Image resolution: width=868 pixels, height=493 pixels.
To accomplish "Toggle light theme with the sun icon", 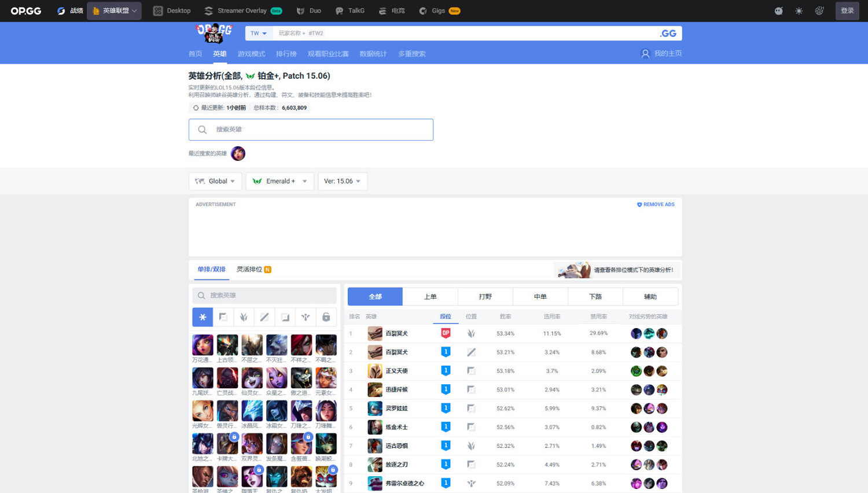I will coord(799,10).
